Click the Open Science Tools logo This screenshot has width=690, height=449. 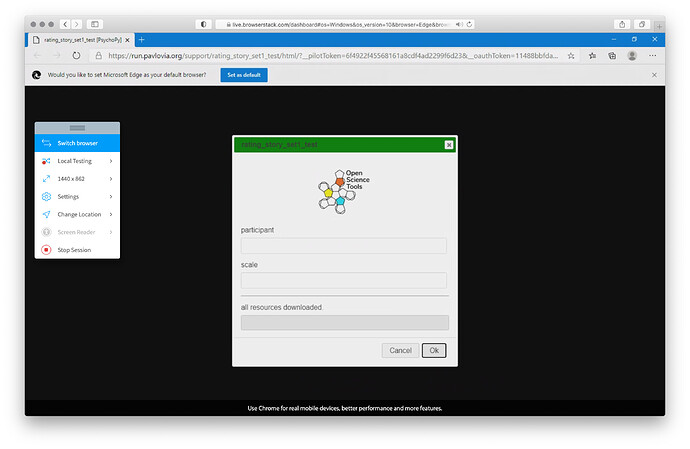click(344, 191)
